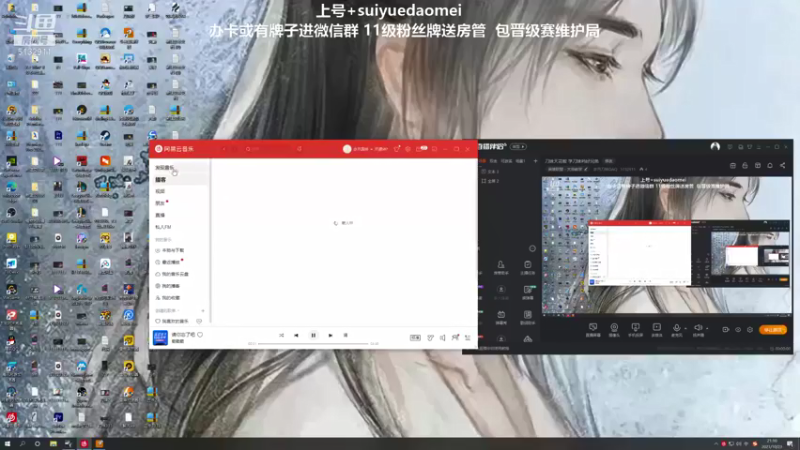Click the volume speaker icon in NetEase Music
The width and height of the screenshot is (800, 450).
(442, 338)
